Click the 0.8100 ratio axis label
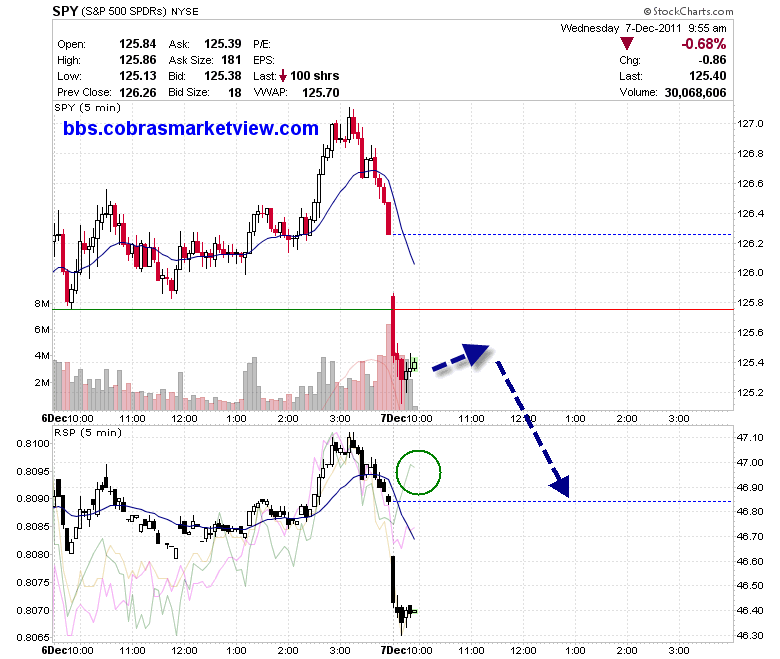The height and width of the screenshot is (659, 780). coord(33,444)
